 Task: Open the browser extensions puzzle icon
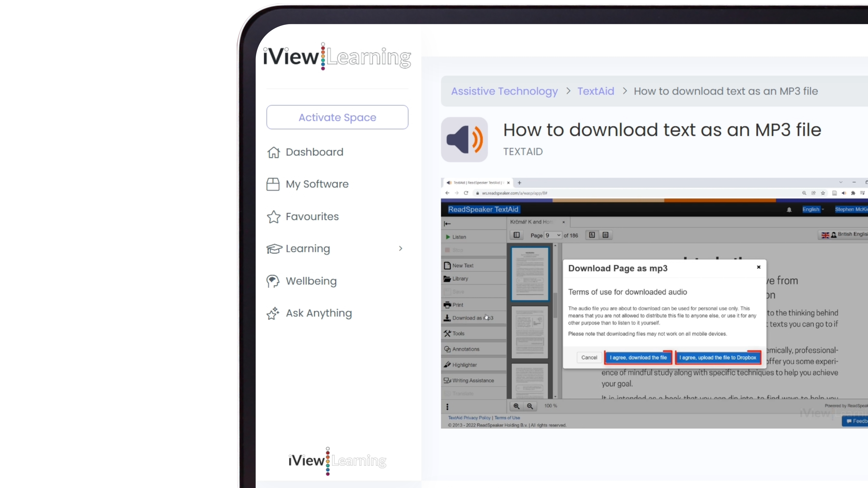pos(853,193)
